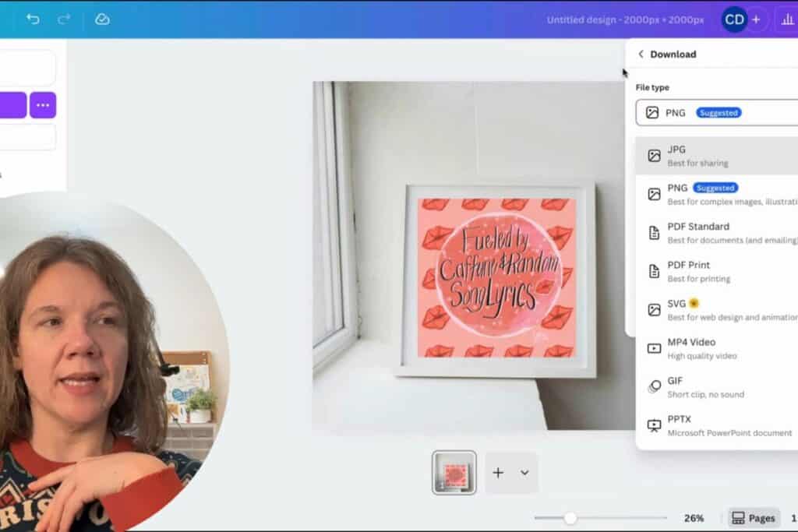Open the three-dot menu on purple button
Screen dimensions: 798x532
click(43, 104)
